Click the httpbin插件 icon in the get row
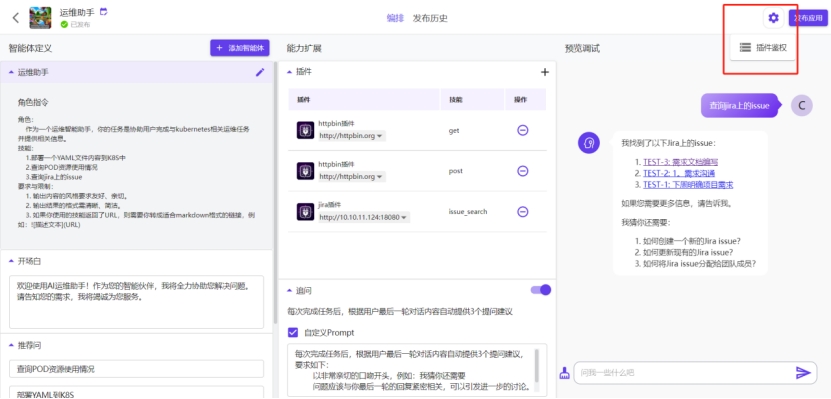The height and width of the screenshot is (399, 831). pos(305,130)
